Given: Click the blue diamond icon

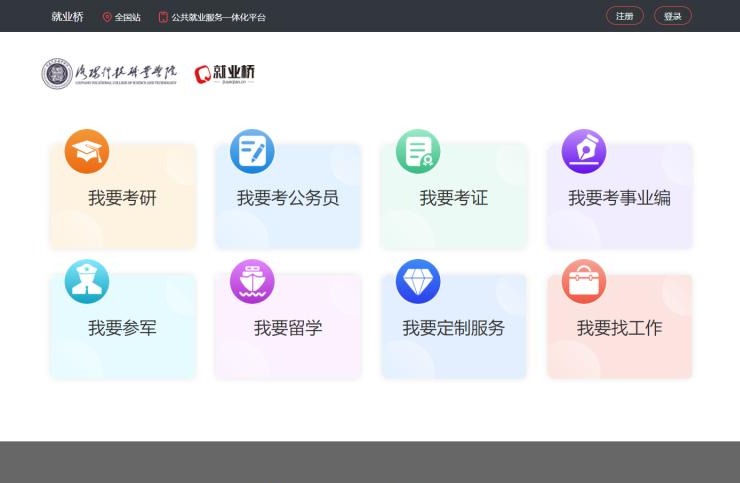Looking at the screenshot, I should (x=418, y=282).
